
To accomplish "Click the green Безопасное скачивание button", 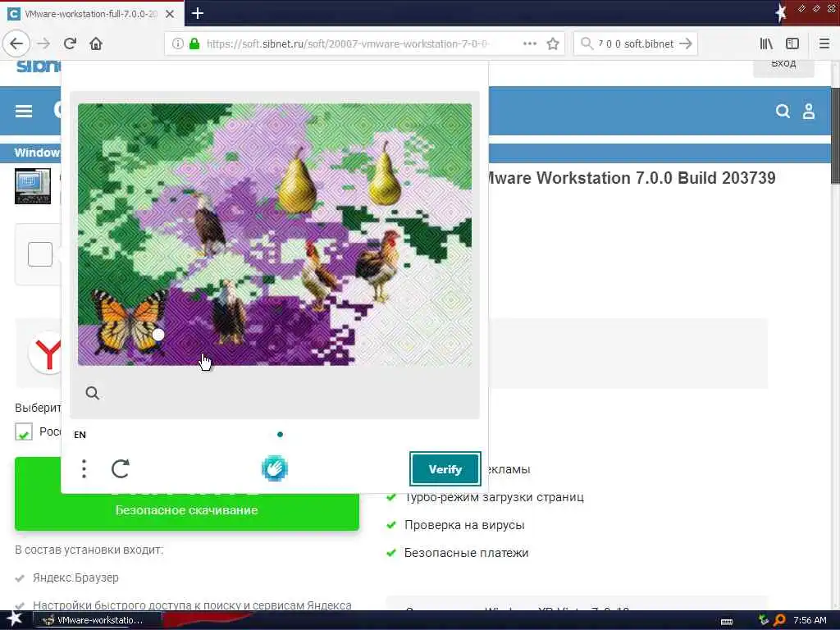I will tap(186, 510).
